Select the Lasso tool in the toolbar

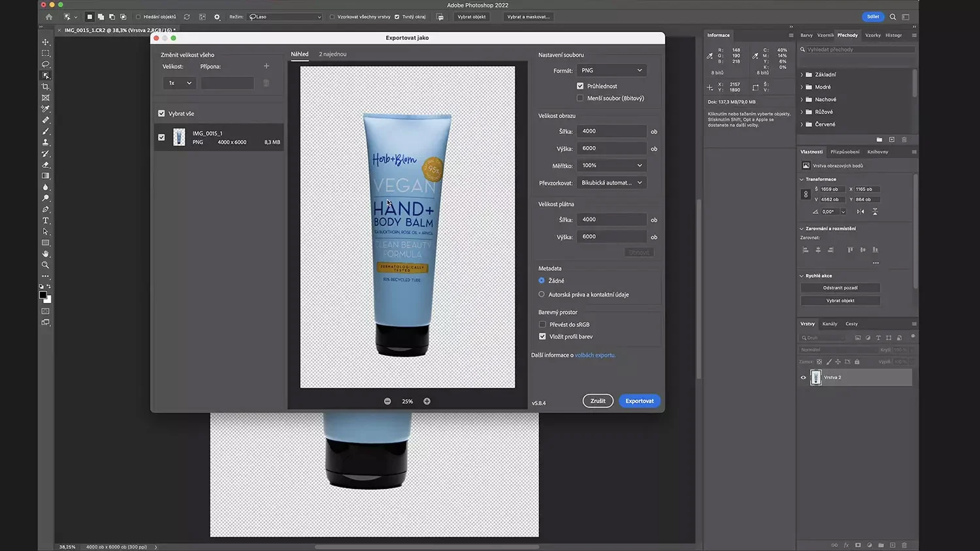46,64
